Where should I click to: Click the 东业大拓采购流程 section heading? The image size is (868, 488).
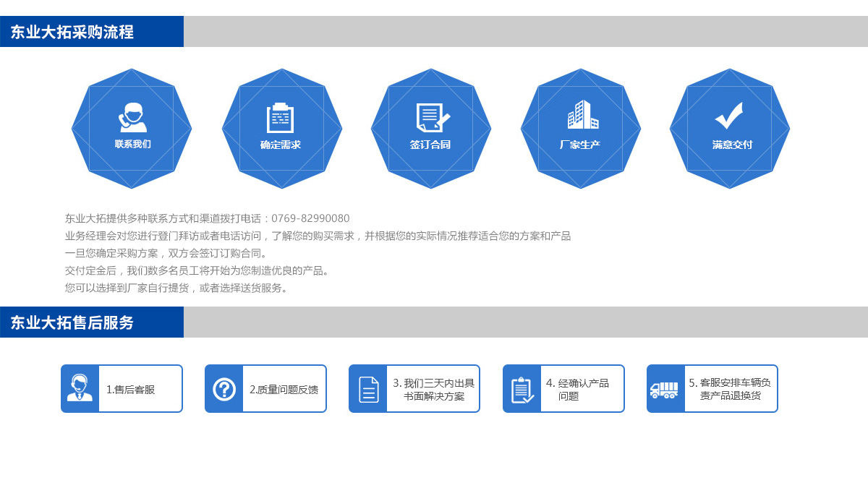(72, 32)
